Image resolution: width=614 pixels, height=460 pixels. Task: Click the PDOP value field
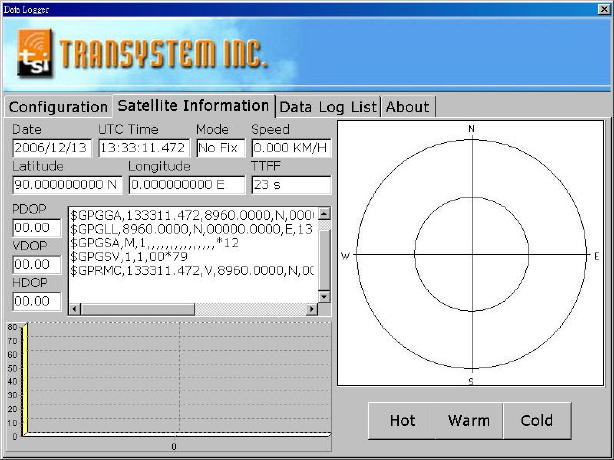pos(37,228)
